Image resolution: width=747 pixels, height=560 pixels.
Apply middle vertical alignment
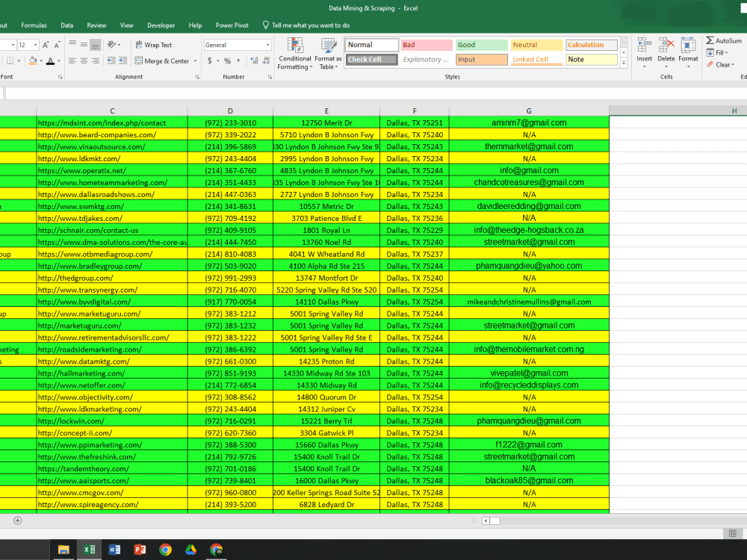[x=84, y=45]
